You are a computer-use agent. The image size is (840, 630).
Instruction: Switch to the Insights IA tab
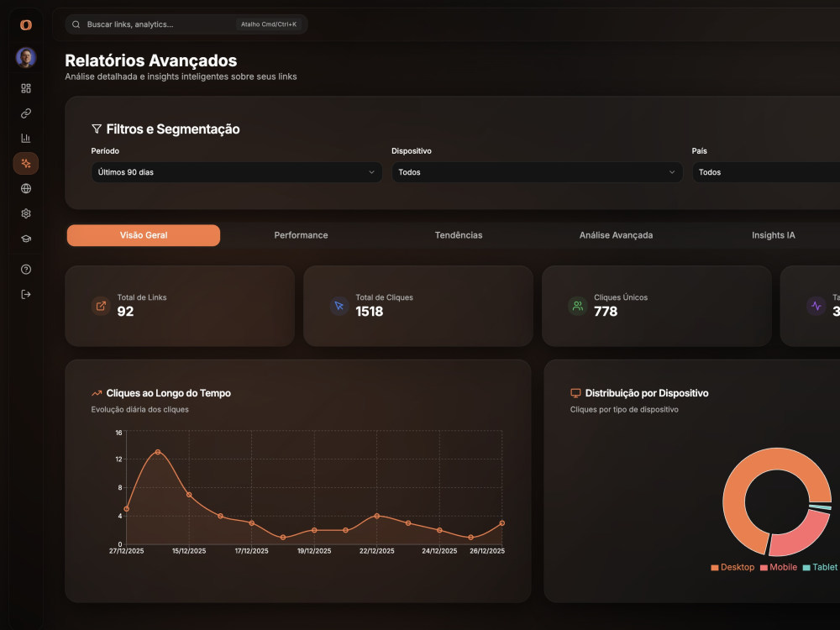(x=773, y=235)
